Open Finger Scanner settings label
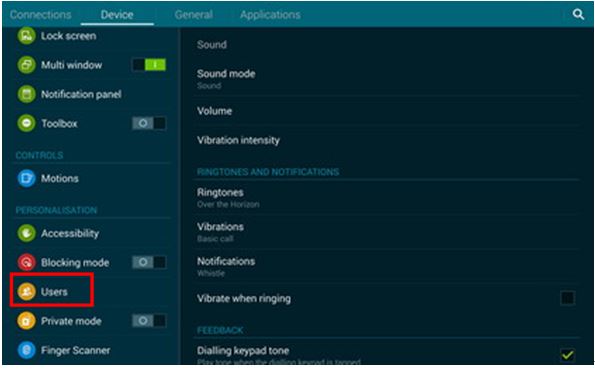 (76, 350)
